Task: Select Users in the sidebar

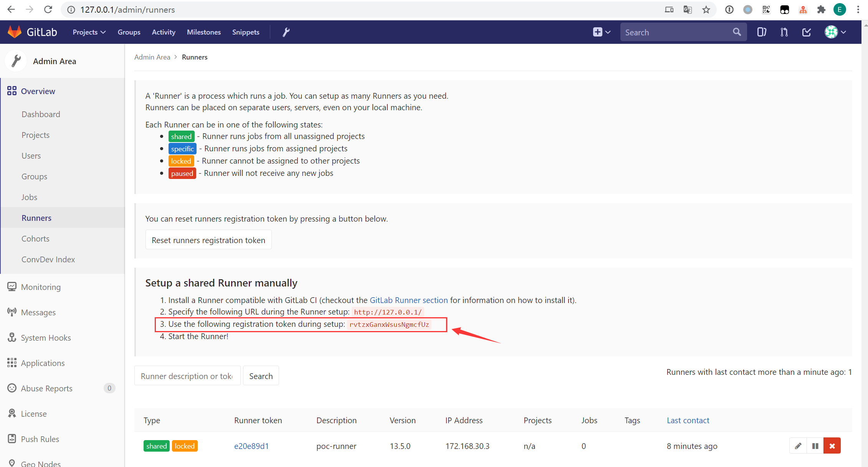Action: click(x=31, y=156)
